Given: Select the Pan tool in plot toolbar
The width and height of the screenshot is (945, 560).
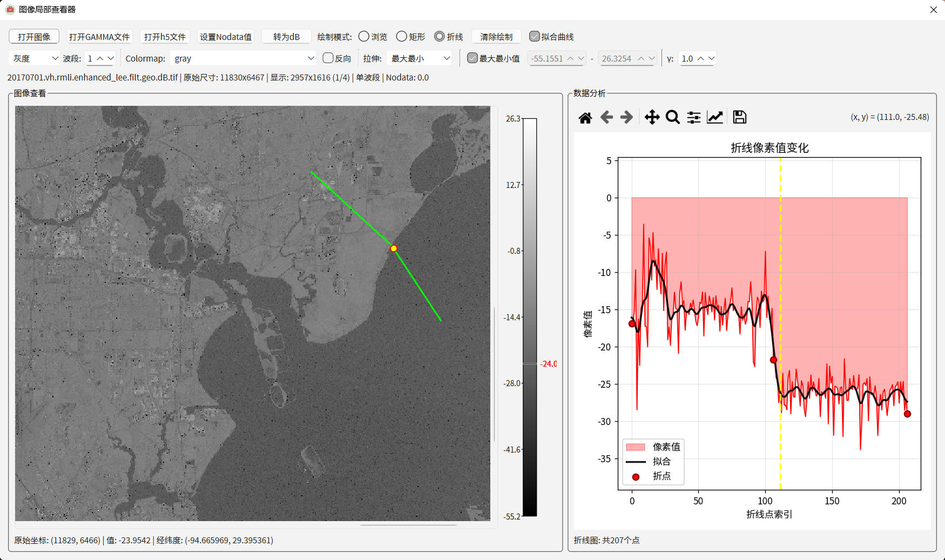Looking at the screenshot, I should coord(652,118).
